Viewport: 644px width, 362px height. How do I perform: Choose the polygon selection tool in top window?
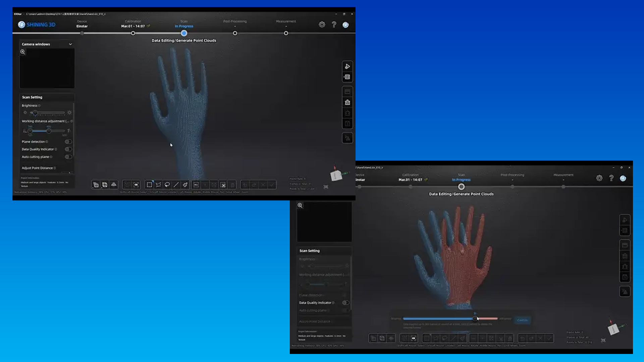[158, 185]
